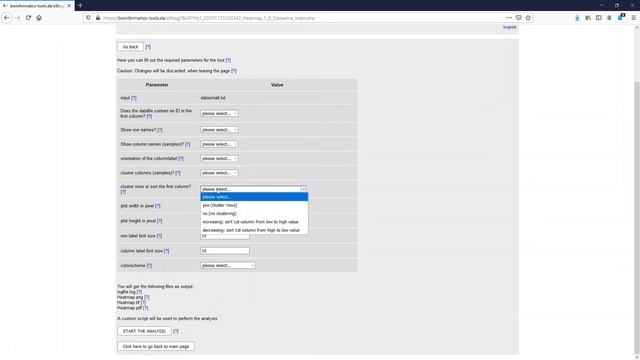Open help for Heatmap.png output
Screen dimensions: 640x360
(x=147, y=297)
